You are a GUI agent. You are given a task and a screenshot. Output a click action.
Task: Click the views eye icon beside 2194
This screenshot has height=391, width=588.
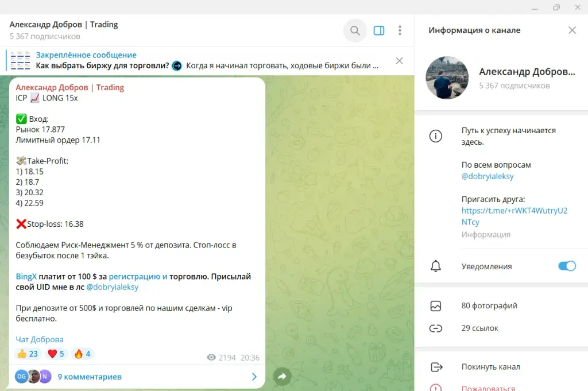coord(211,357)
